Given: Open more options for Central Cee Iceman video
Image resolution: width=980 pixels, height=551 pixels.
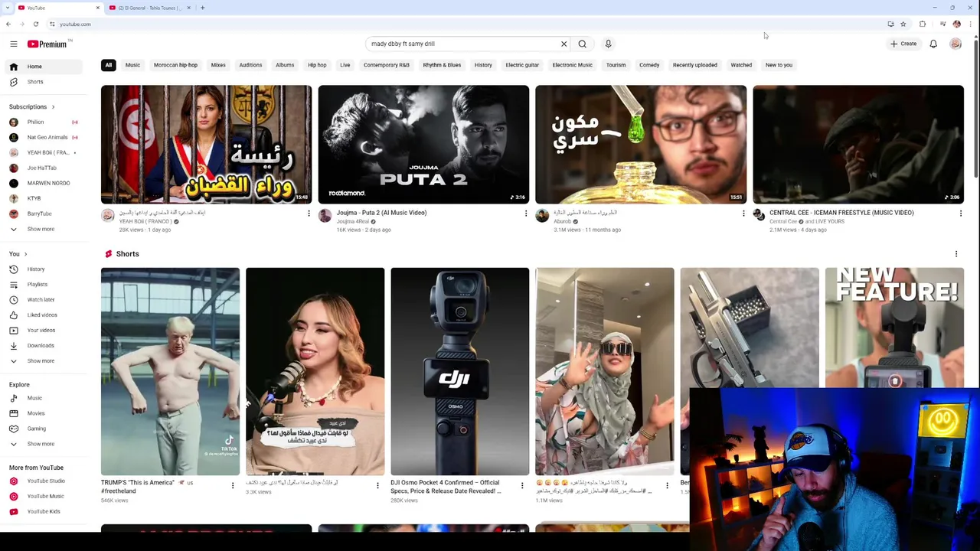Looking at the screenshot, I should tap(960, 214).
